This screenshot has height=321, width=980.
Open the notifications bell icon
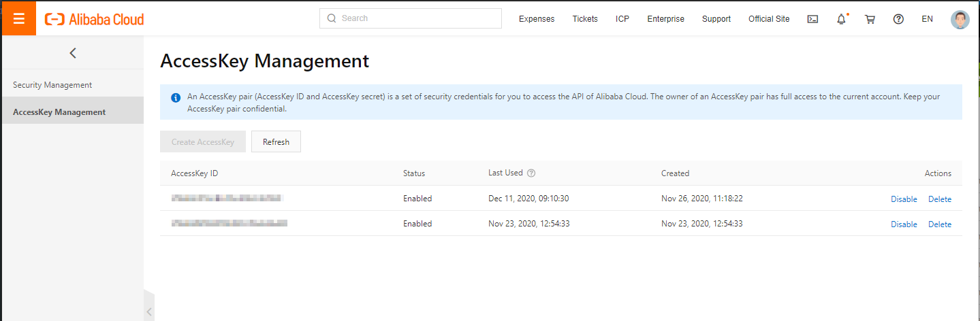(841, 19)
